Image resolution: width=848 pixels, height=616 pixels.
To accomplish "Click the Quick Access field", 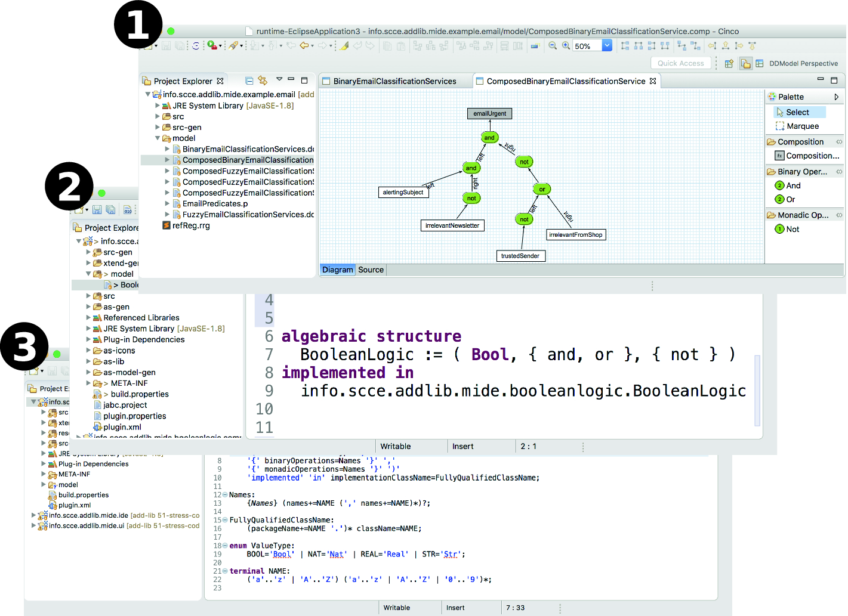I will (680, 63).
